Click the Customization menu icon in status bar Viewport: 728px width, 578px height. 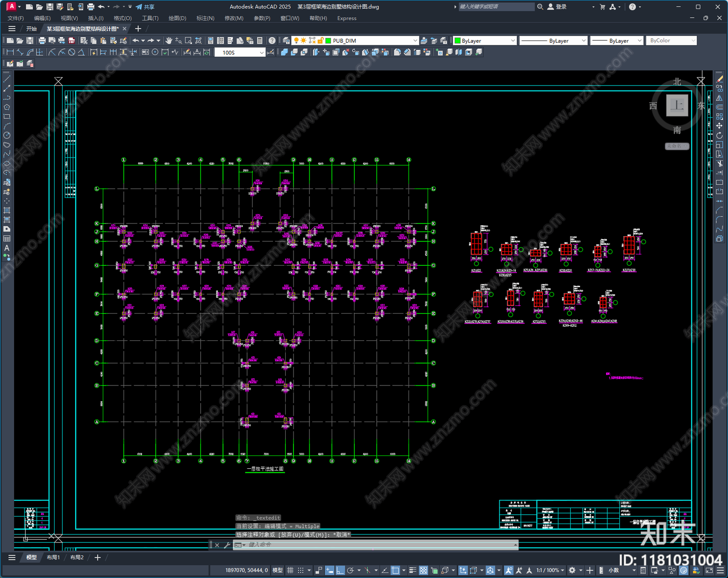click(720, 570)
